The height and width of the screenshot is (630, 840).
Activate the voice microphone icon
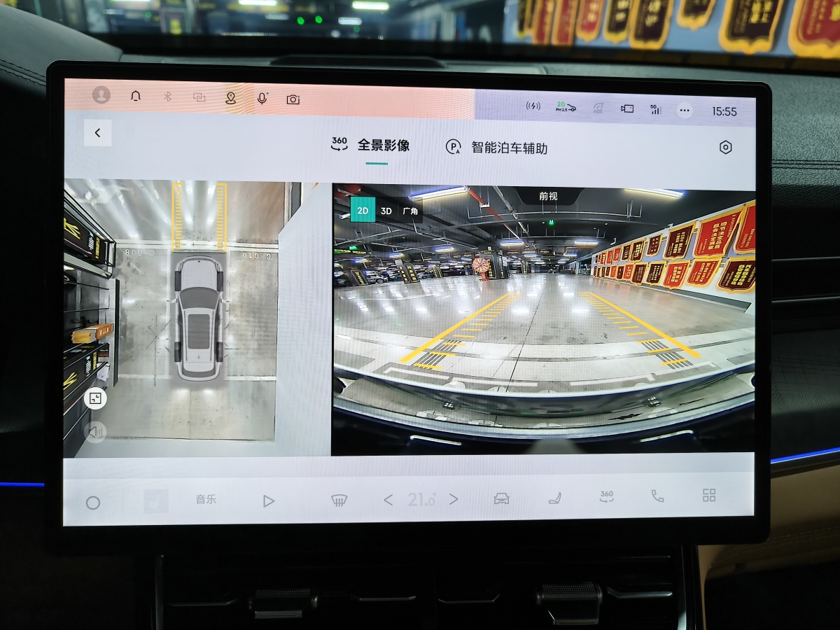[262, 99]
